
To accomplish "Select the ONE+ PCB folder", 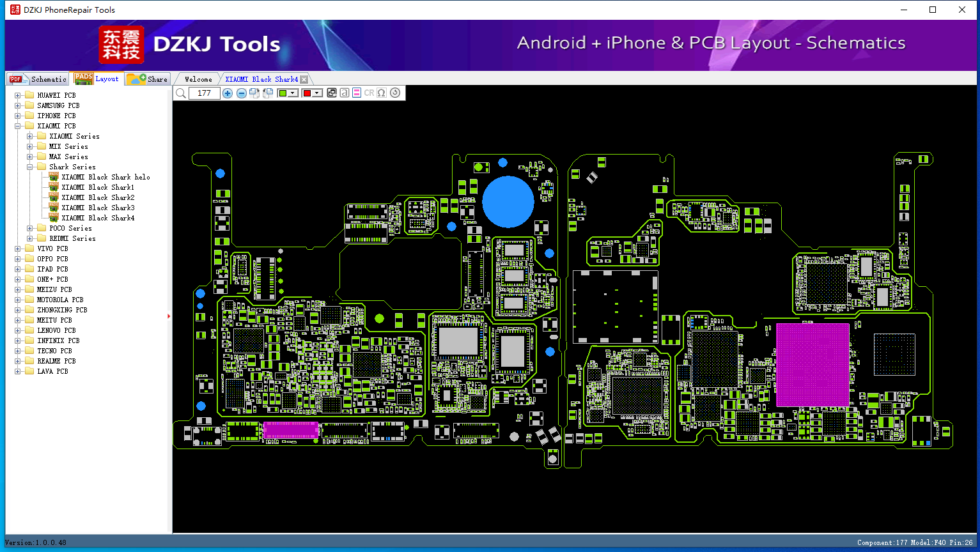I will [x=52, y=279].
